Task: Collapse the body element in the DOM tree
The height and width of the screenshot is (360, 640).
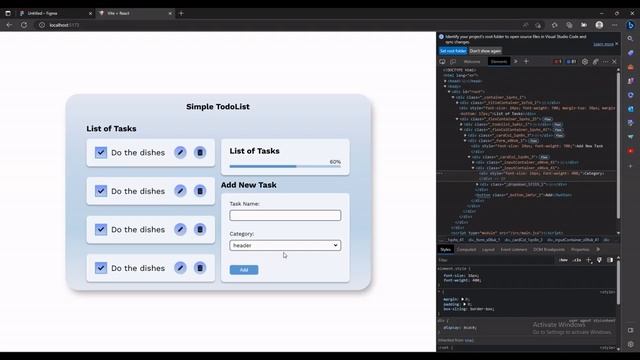Action: tap(445, 87)
